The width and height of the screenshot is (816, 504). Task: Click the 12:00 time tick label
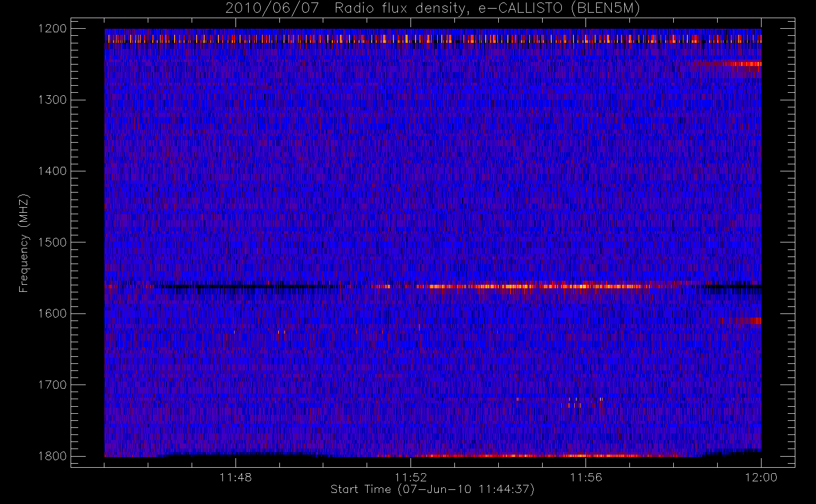pos(761,477)
